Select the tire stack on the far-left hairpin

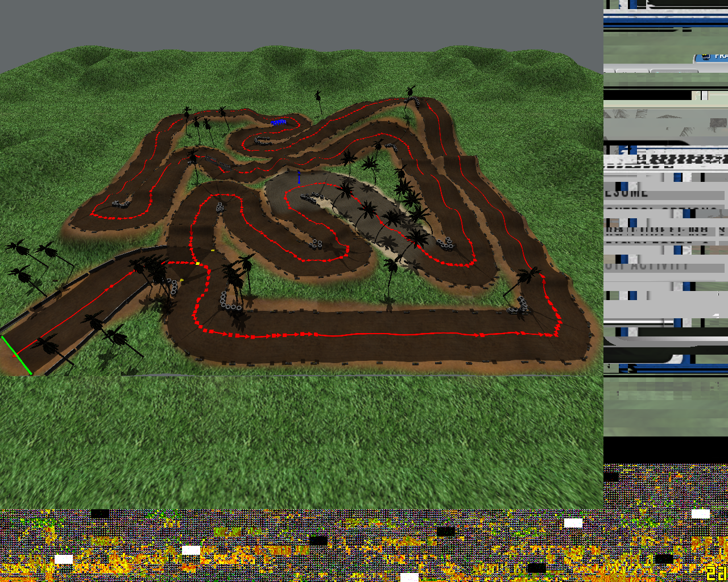[x=120, y=202]
